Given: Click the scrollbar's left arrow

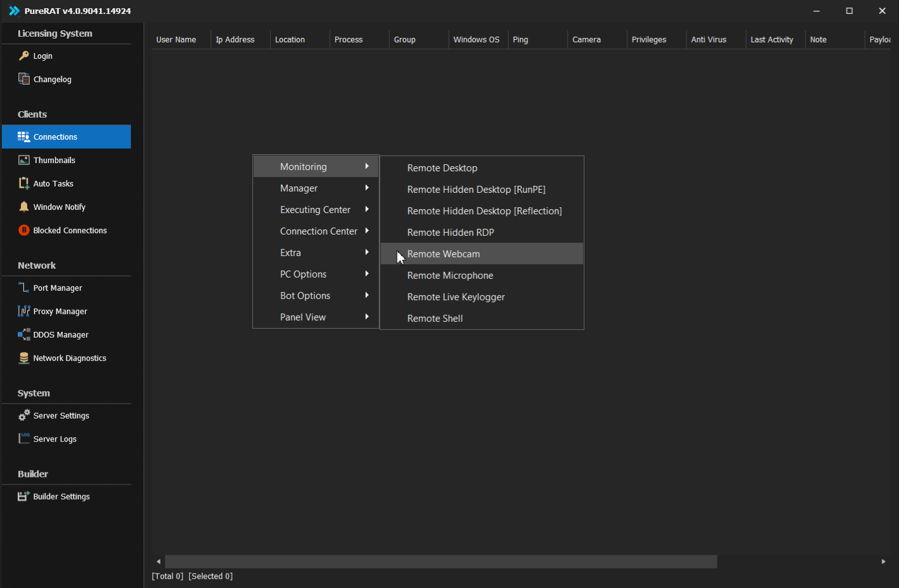Looking at the screenshot, I should 158,561.
